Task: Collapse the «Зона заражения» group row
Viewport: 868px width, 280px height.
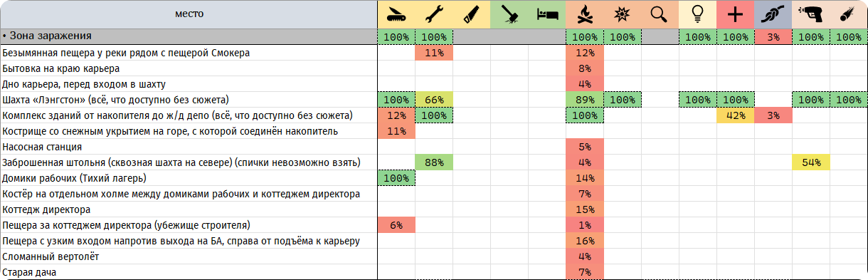Action: point(4,36)
